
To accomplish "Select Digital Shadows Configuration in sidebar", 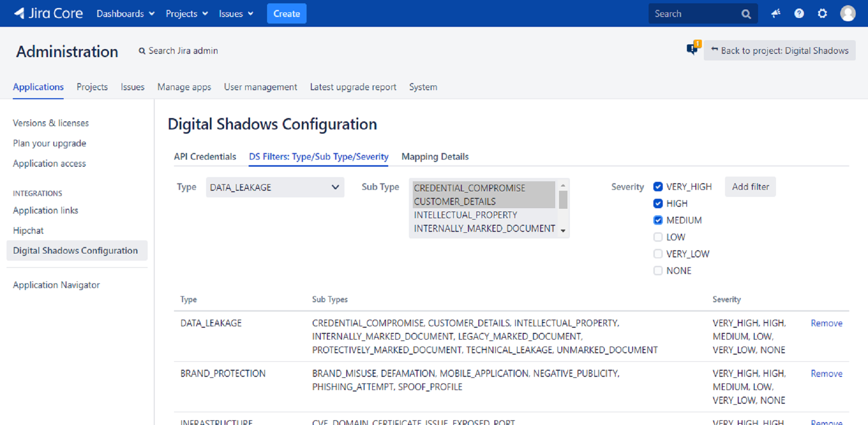I will [x=77, y=250].
